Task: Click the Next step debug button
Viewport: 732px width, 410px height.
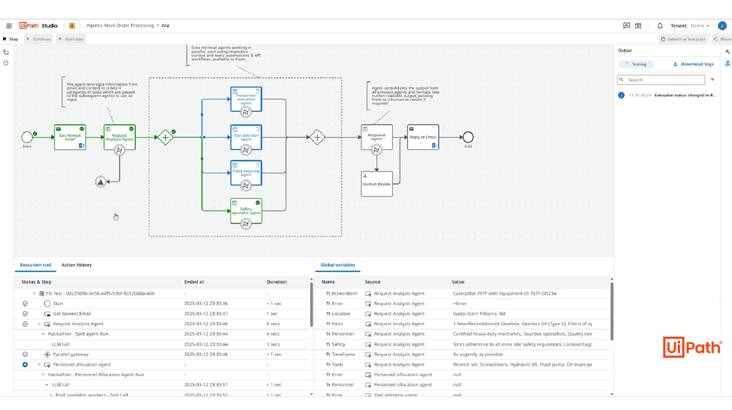Action: tap(71, 39)
